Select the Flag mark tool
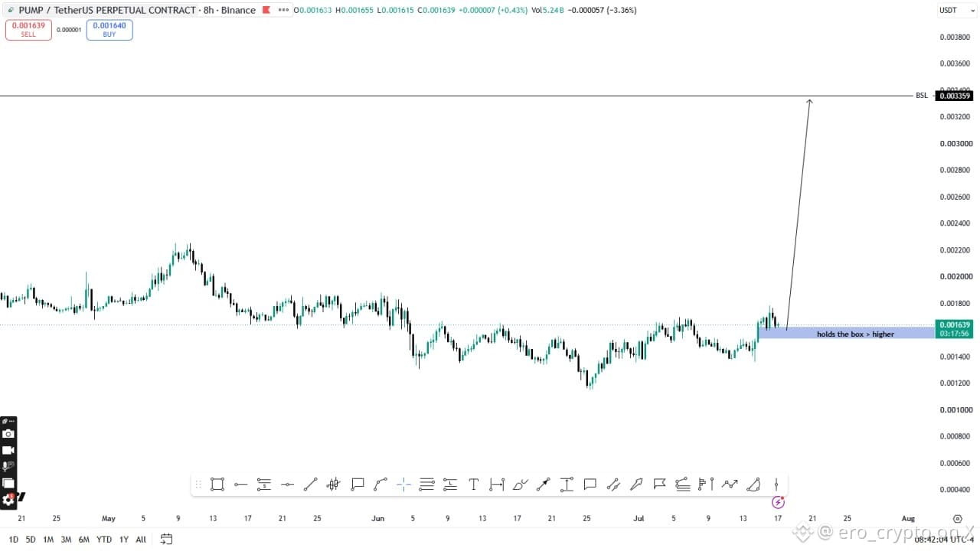This screenshot has width=980, height=551. click(659, 484)
